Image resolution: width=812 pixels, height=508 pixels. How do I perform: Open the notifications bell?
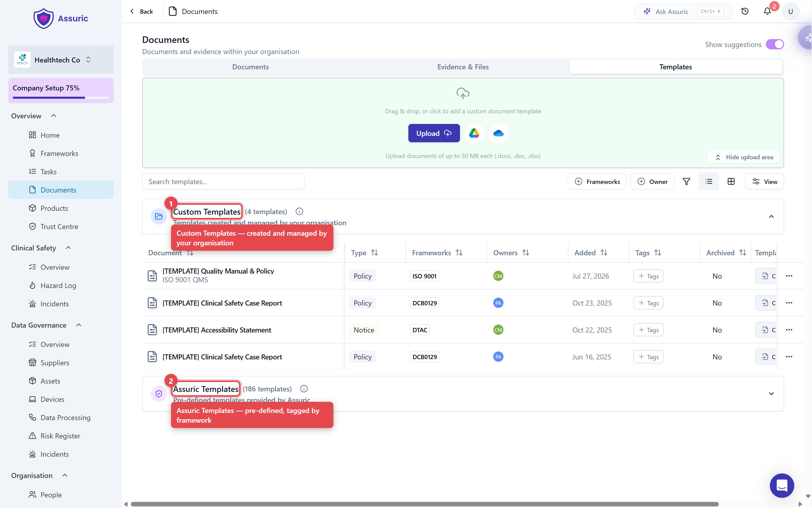(767, 11)
